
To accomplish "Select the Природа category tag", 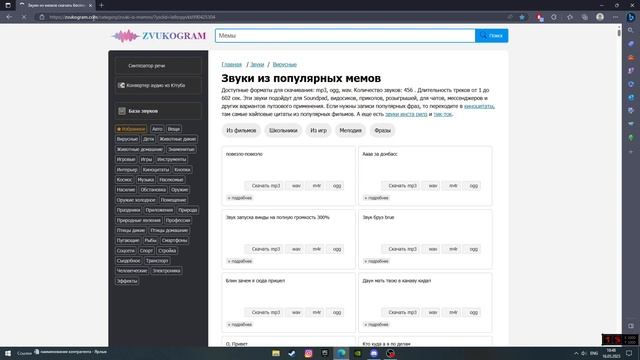I will coord(188,210).
